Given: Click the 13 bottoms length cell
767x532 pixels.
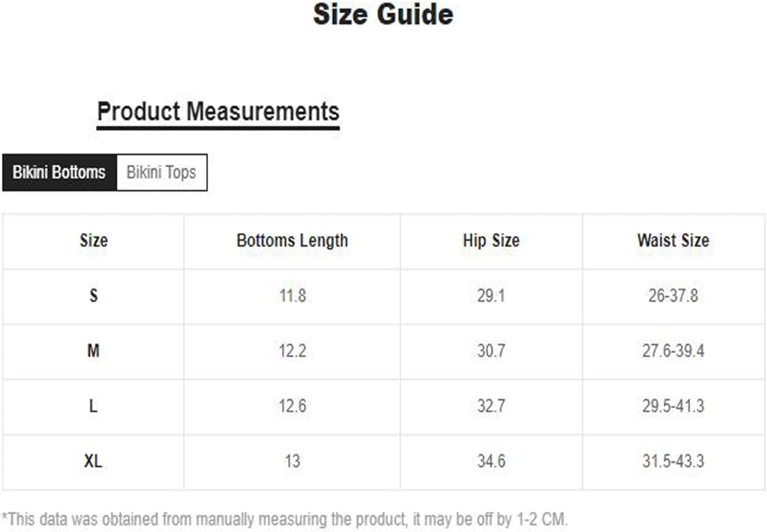Looking at the screenshot, I should tap(292, 462).
